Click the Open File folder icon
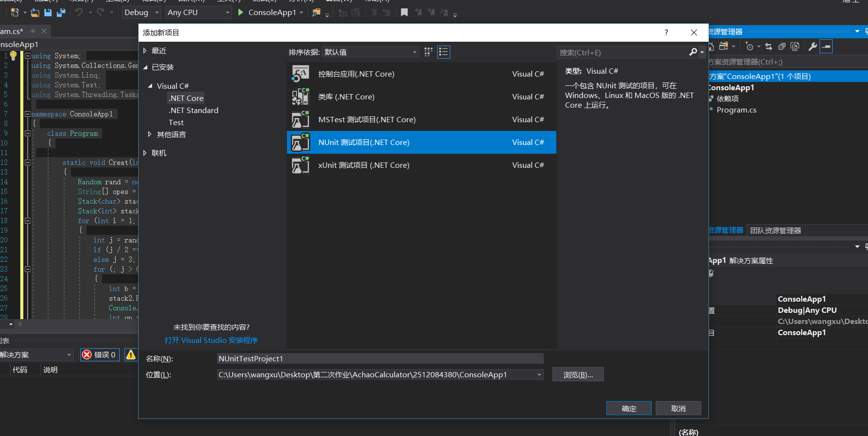This screenshot has width=868, height=436. pos(35,13)
